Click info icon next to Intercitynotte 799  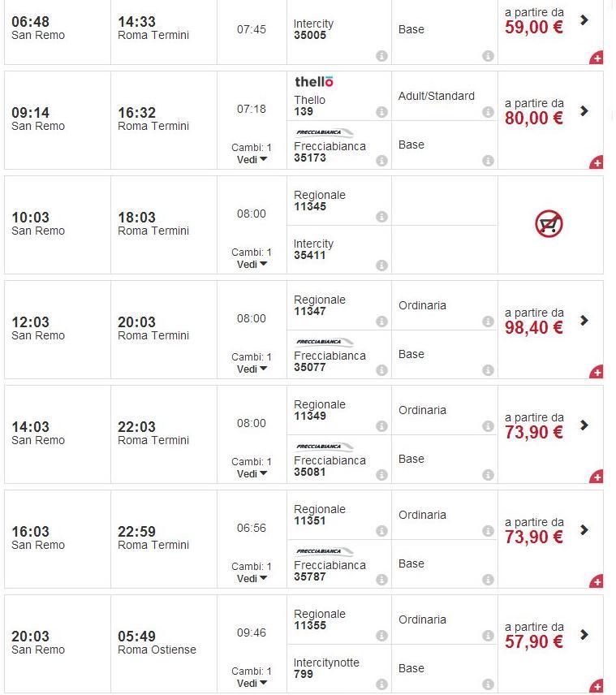[381, 684]
